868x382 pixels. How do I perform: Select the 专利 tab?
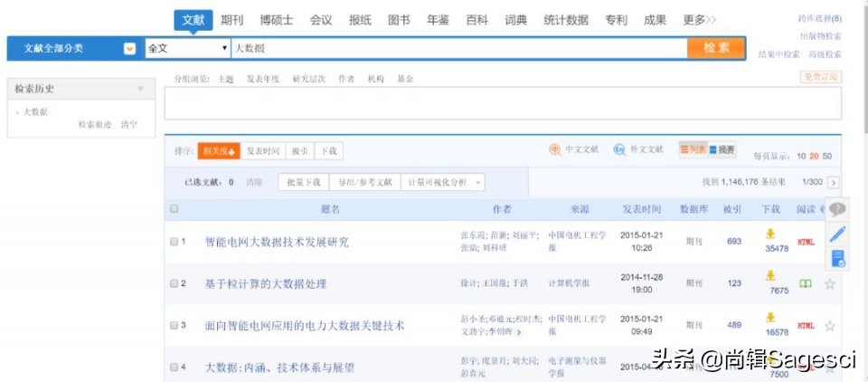[x=616, y=20]
